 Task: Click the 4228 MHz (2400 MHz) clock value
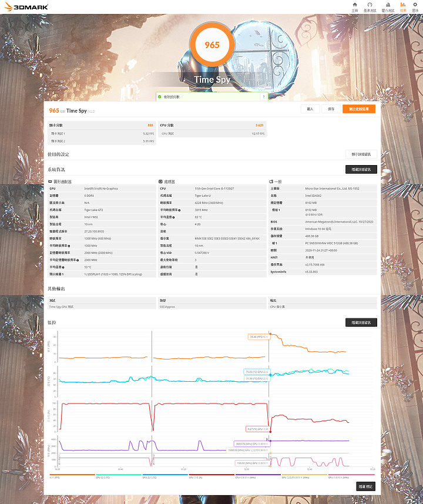click(x=209, y=203)
